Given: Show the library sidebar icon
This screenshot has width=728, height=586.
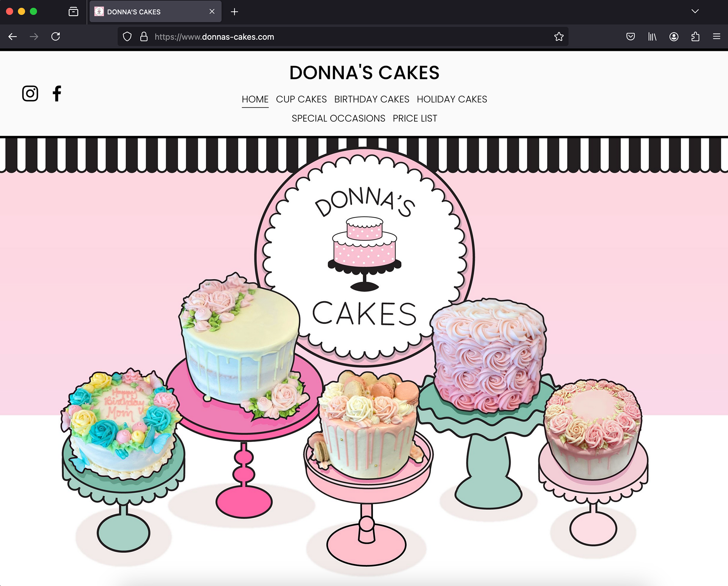Looking at the screenshot, I should tap(652, 37).
